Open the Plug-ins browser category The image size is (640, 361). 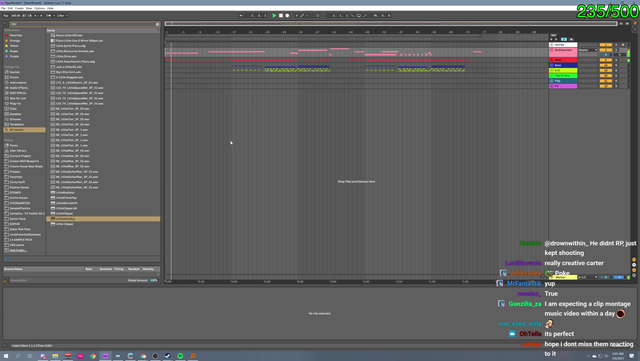pos(16,103)
